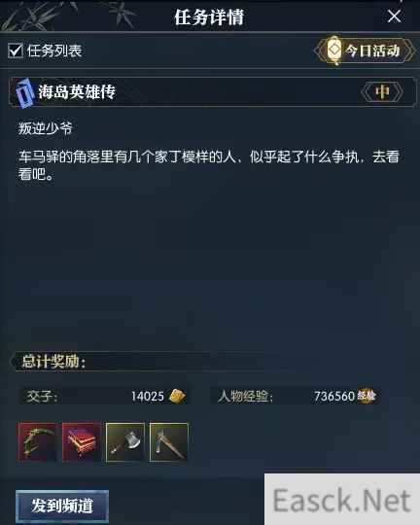Click the quest description about 车马驿
Viewport: 420px width, 525px height.
(x=209, y=165)
